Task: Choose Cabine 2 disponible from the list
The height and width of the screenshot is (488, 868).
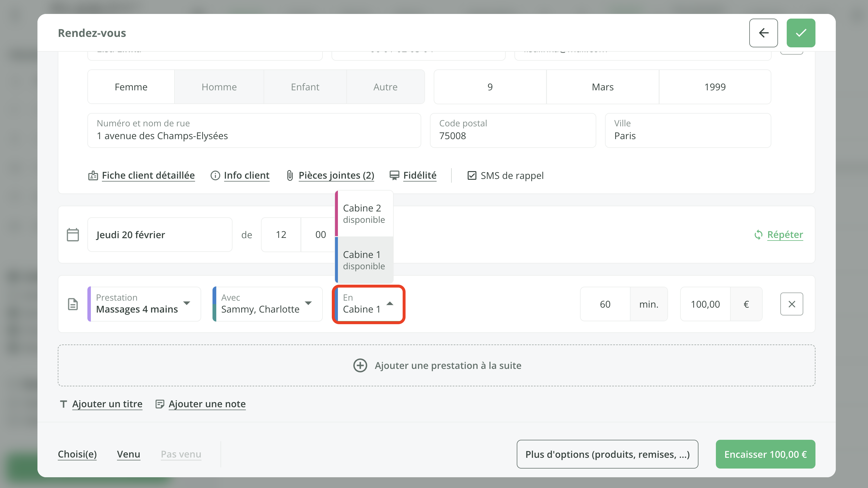Action: 364,214
